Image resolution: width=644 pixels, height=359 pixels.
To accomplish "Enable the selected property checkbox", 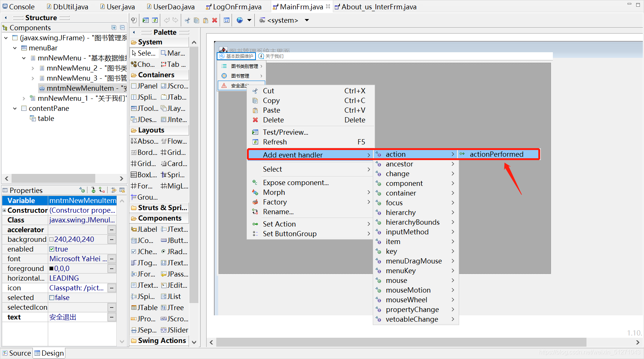I will click(x=52, y=297).
